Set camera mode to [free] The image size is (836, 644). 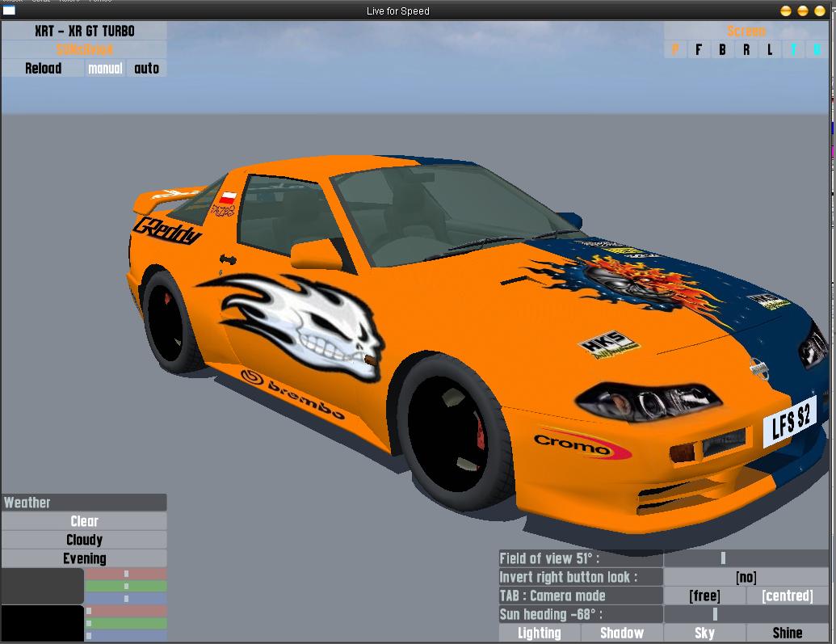click(x=704, y=596)
